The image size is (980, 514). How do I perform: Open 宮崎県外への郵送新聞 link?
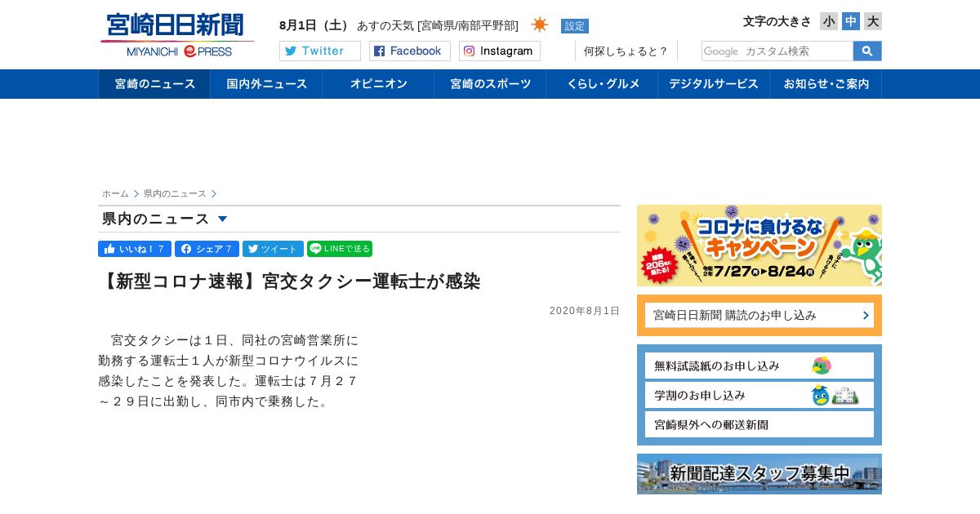coord(759,424)
